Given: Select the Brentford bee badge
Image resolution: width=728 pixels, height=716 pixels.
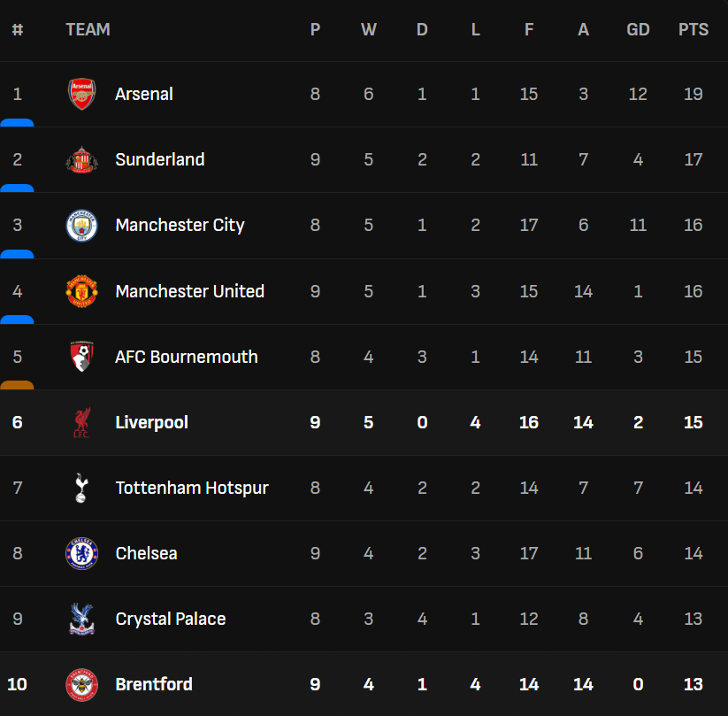Looking at the screenshot, I should pos(81,684).
